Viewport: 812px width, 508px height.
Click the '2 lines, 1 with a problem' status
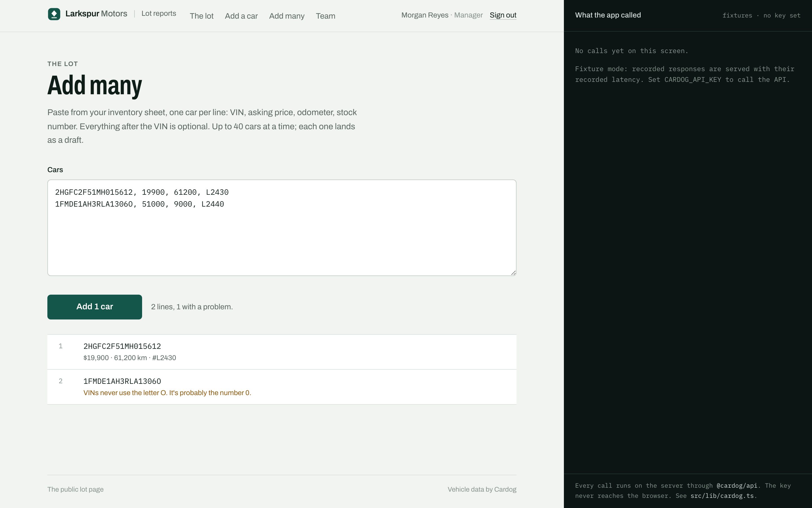click(192, 307)
